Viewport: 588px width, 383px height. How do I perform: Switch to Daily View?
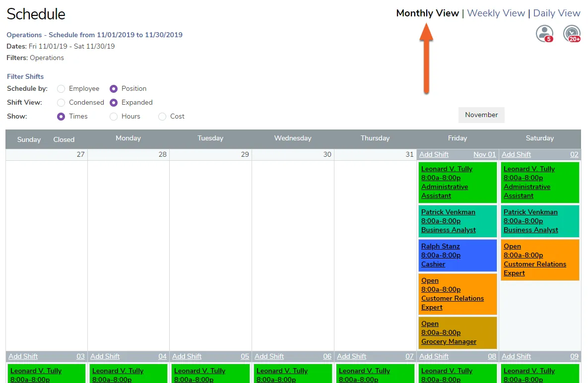coord(557,13)
